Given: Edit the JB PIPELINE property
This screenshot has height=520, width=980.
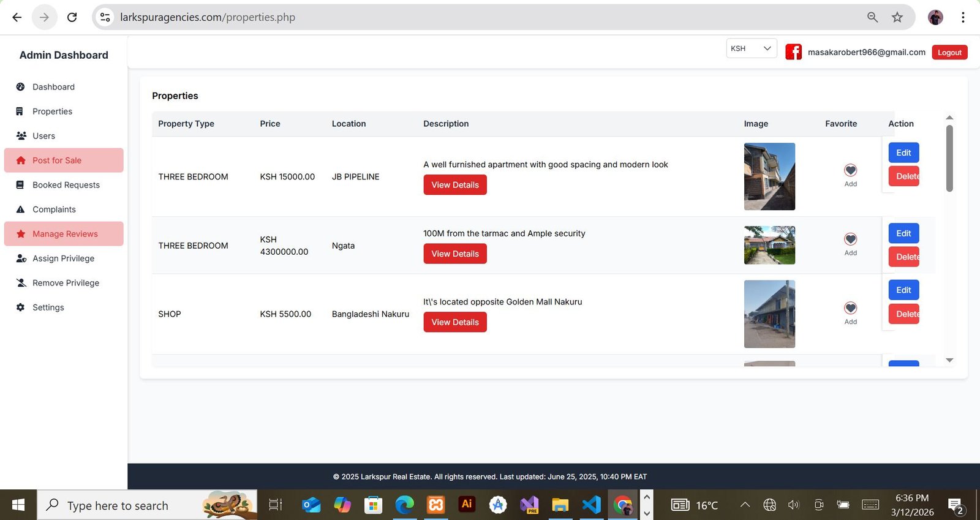Looking at the screenshot, I should (903, 153).
